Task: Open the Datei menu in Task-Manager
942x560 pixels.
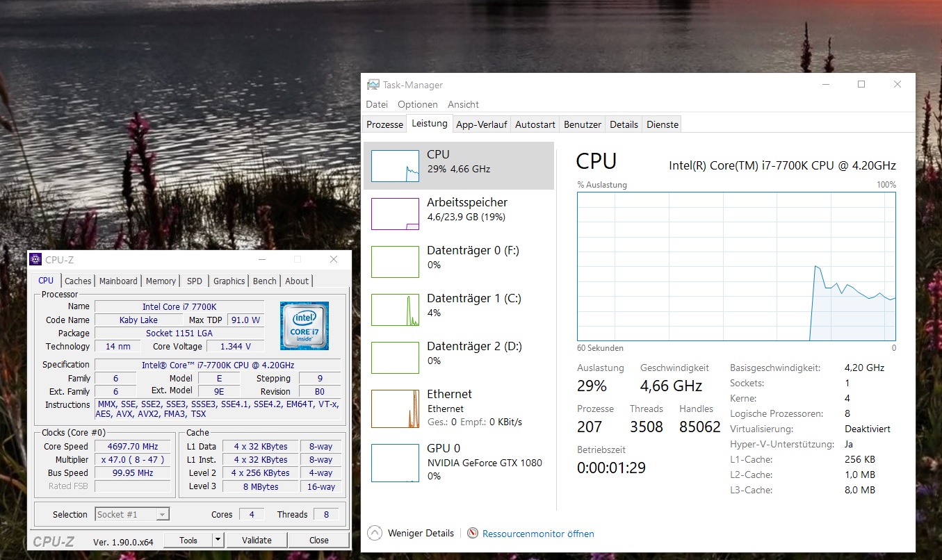Action: [x=377, y=104]
